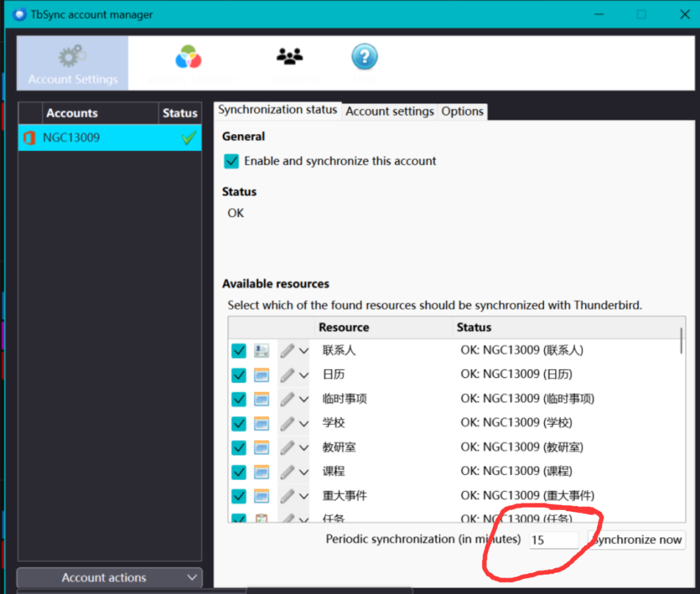Click the calendar icon in the 教研室 row

262,447
